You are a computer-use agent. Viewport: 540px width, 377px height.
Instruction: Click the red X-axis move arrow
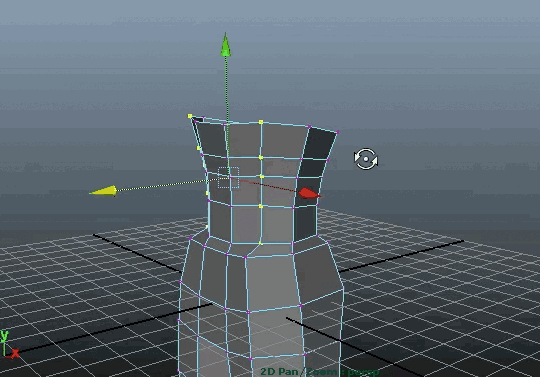309,193
